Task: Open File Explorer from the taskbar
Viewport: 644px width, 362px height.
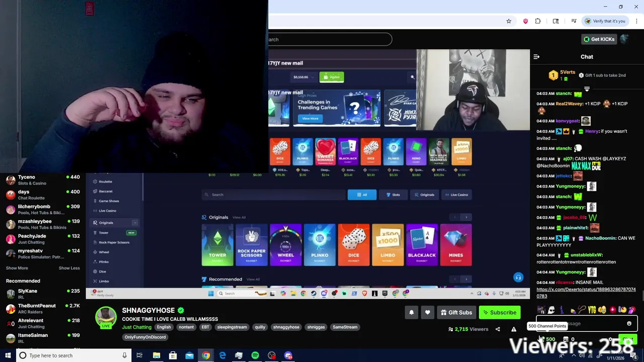Action: (x=156, y=355)
